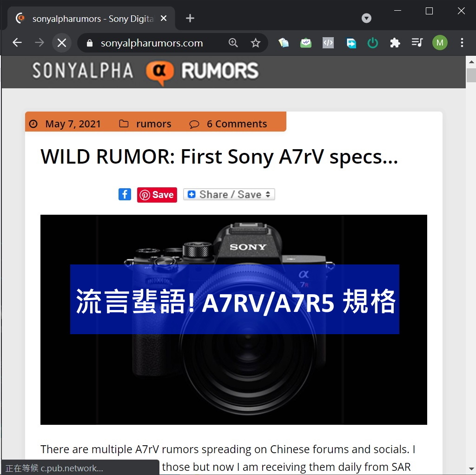Go back to the previous page

point(17,42)
